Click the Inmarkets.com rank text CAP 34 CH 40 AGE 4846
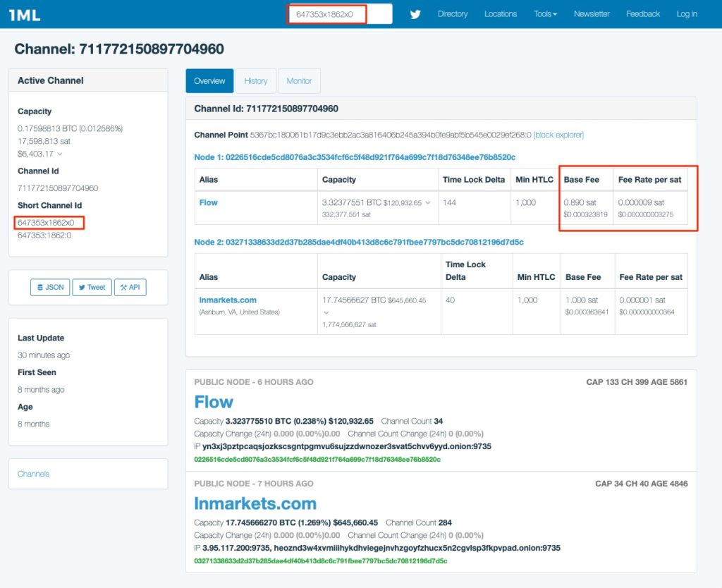 click(x=642, y=484)
